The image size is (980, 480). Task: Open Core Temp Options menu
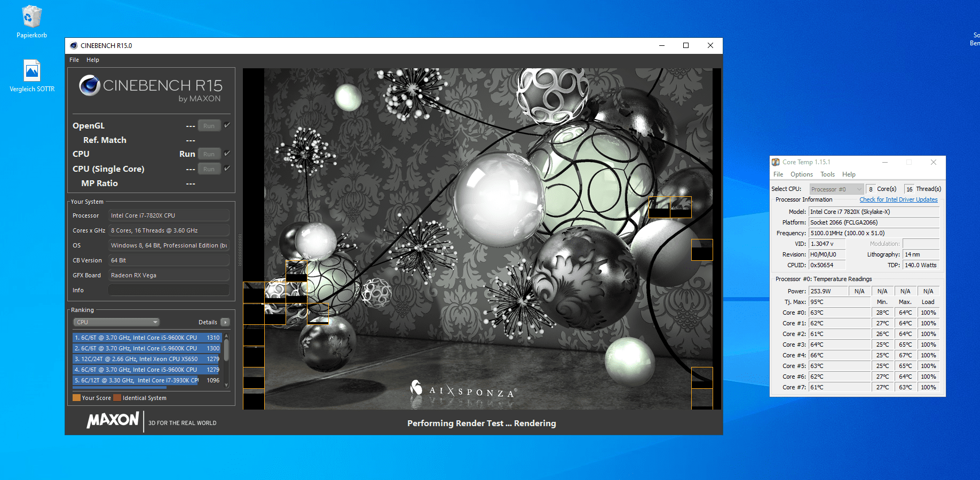click(x=802, y=174)
